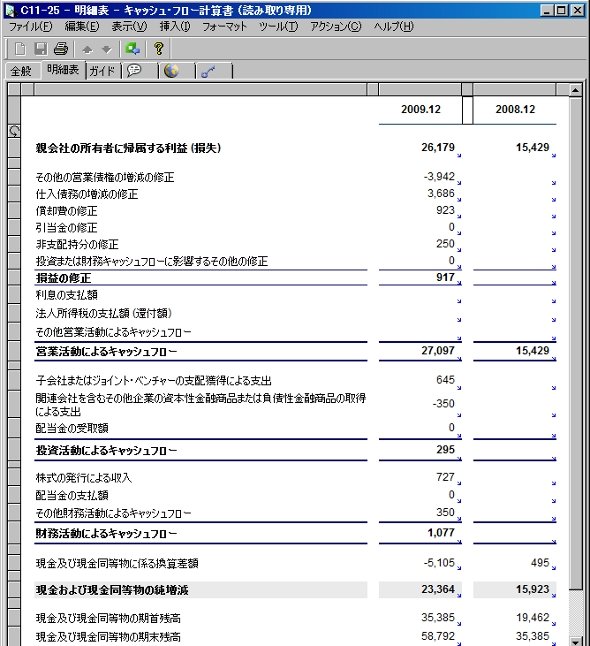The image size is (590, 646).
Task: Select row label 償却費の修正
Action: (66, 211)
